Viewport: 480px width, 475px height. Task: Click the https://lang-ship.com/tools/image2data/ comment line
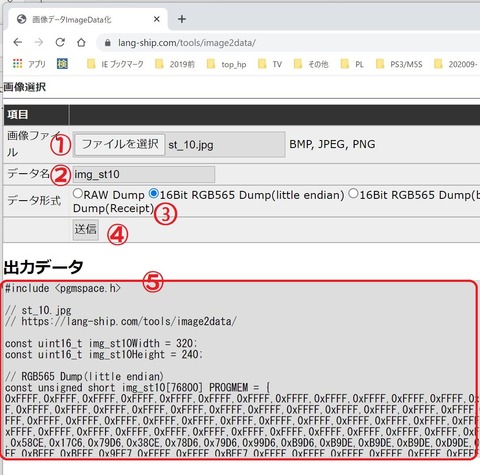121,322
